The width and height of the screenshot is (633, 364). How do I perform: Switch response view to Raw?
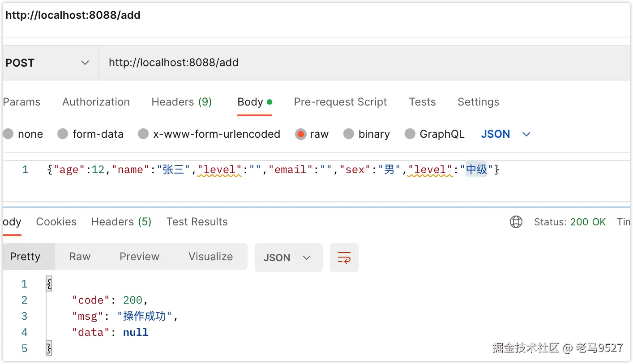click(x=80, y=257)
